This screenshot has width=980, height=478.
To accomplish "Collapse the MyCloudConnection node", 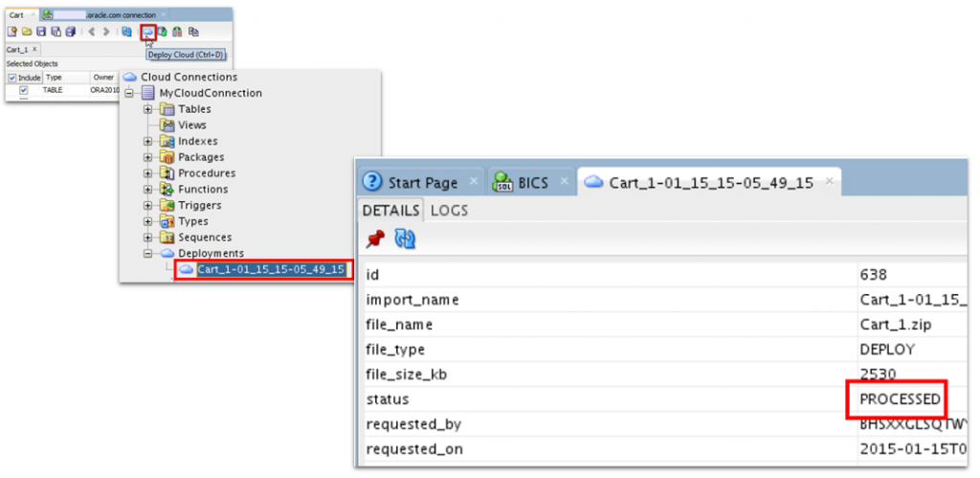I will click(128, 93).
